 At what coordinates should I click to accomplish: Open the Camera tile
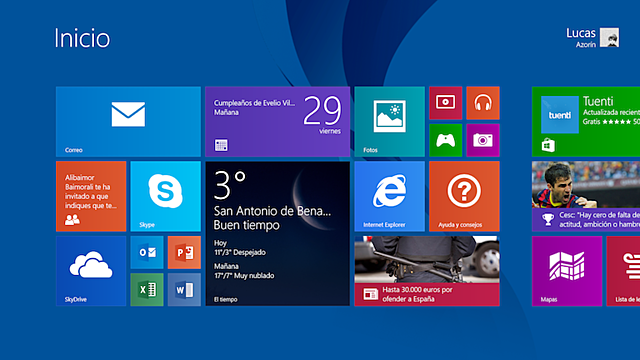(x=483, y=140)
